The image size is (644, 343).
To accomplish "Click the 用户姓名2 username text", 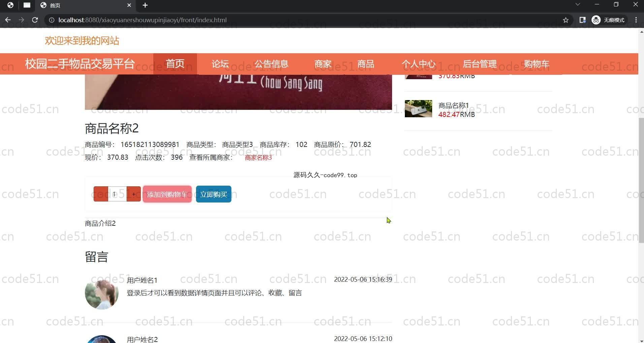I will 142,339.
